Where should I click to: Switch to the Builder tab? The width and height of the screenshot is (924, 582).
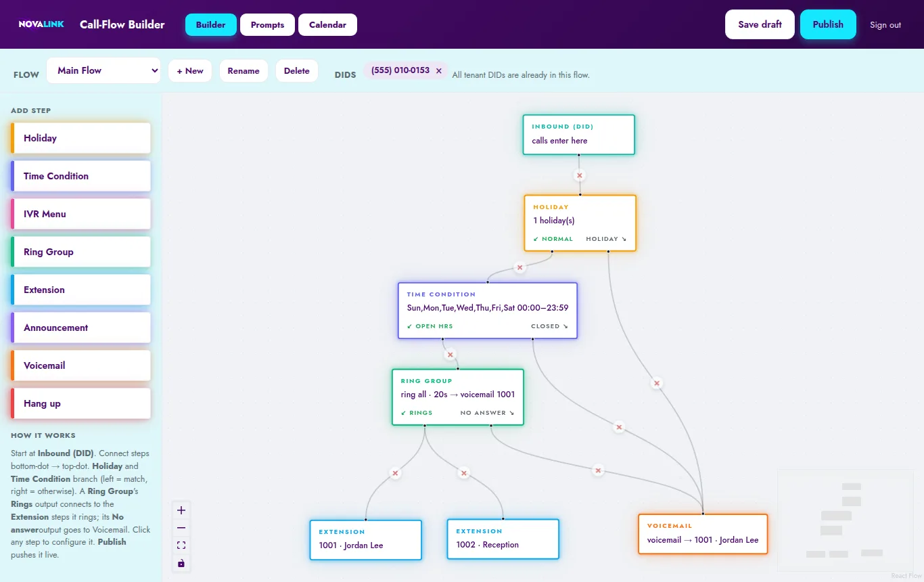pyautogui.click(x=211, y=24)
